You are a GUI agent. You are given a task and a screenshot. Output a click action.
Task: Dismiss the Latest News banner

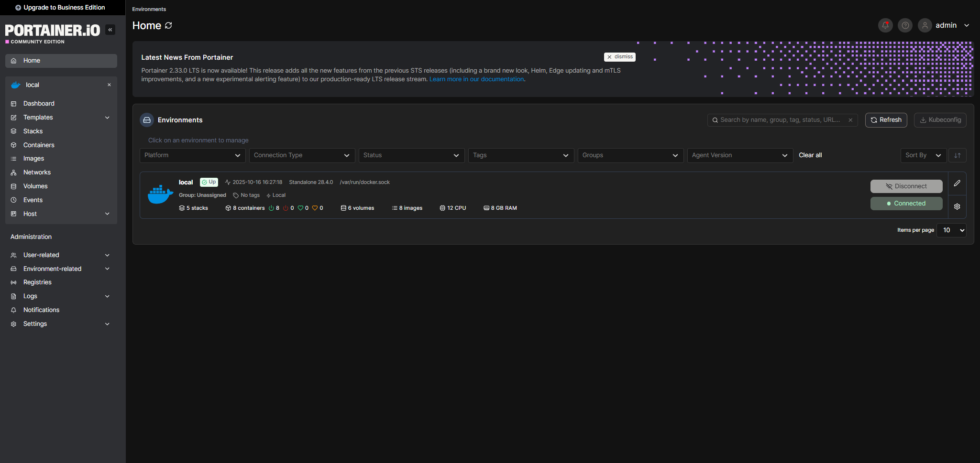coord(619,57)
